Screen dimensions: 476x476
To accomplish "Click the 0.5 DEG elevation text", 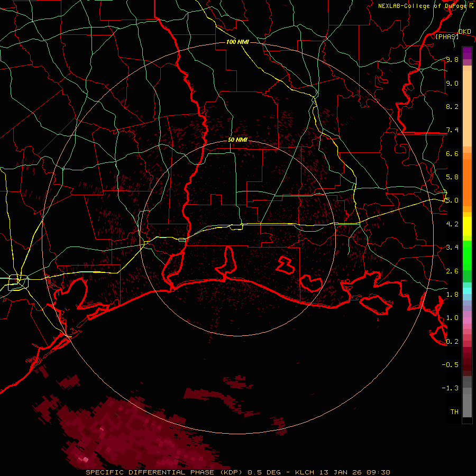I will (x=266, y=472).
